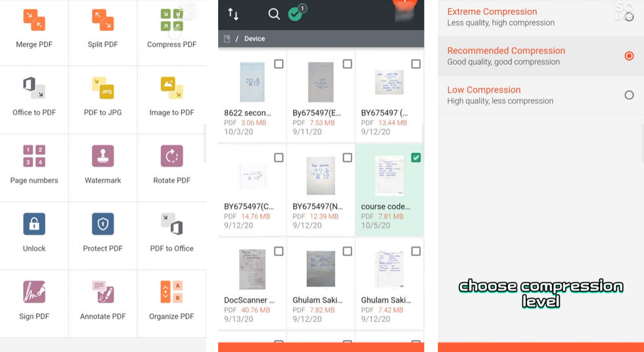644x352 pixels.
Task: Tap the storage icon in breadcrumb
Action: coord(227,39)
